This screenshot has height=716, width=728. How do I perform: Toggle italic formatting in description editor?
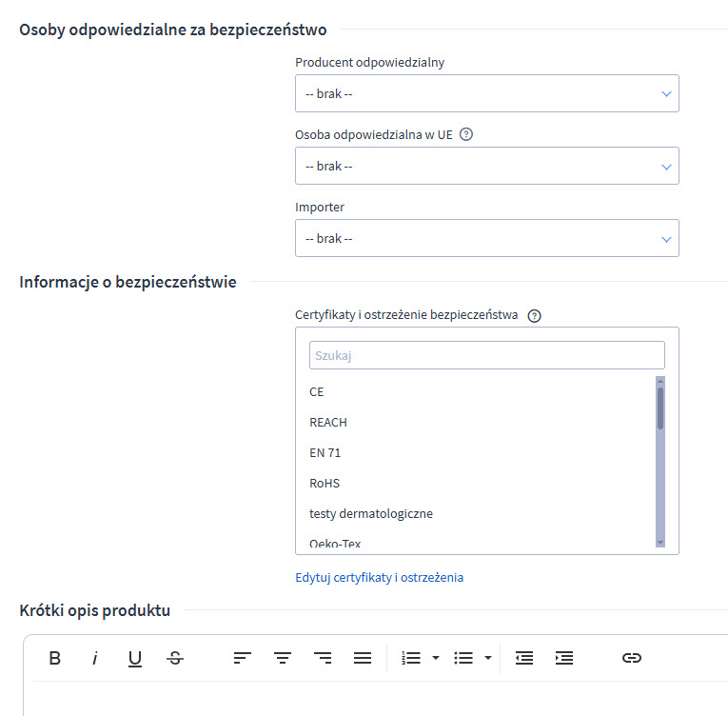[x=95, y=658]
